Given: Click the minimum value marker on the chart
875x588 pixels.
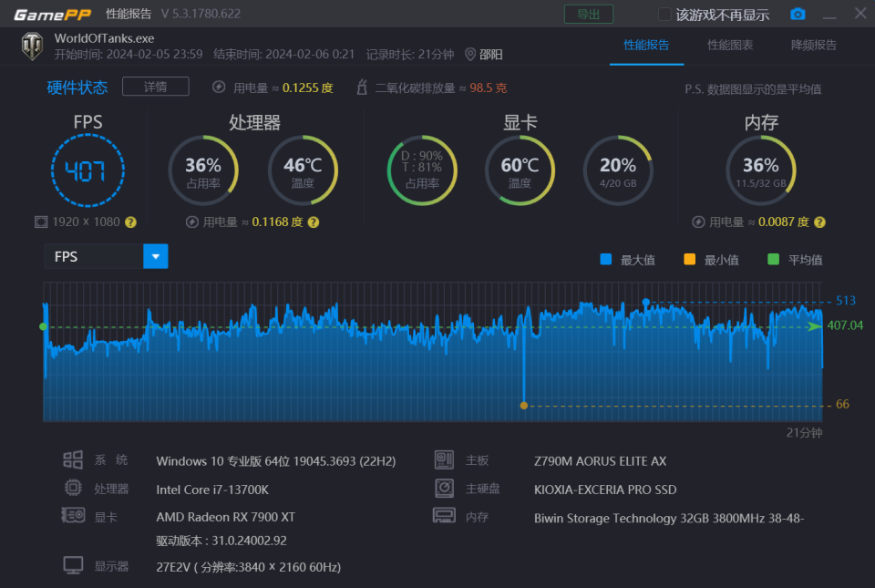Looking at the screenshot, I should coord(523,406).
